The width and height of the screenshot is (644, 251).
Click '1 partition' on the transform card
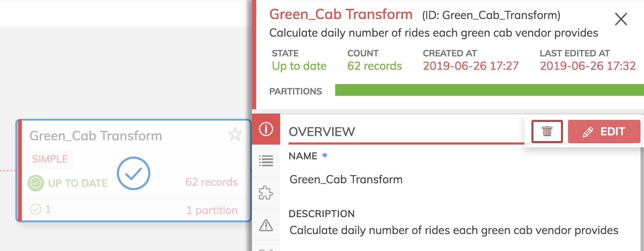point(212,210)
